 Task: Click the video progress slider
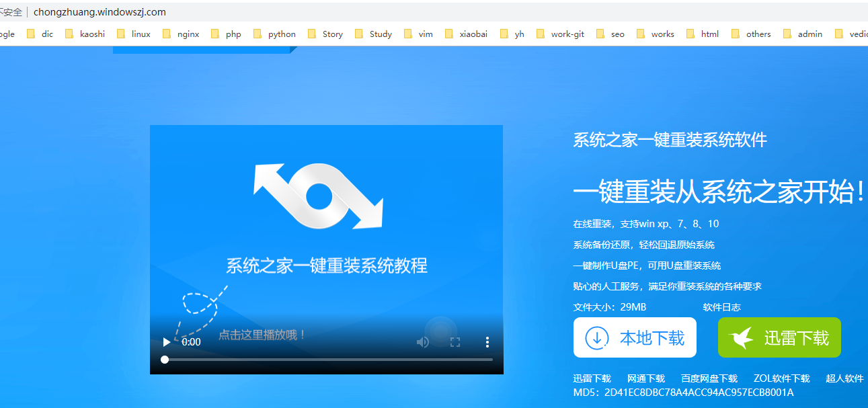pyautogui.click(x=329, y=360)
